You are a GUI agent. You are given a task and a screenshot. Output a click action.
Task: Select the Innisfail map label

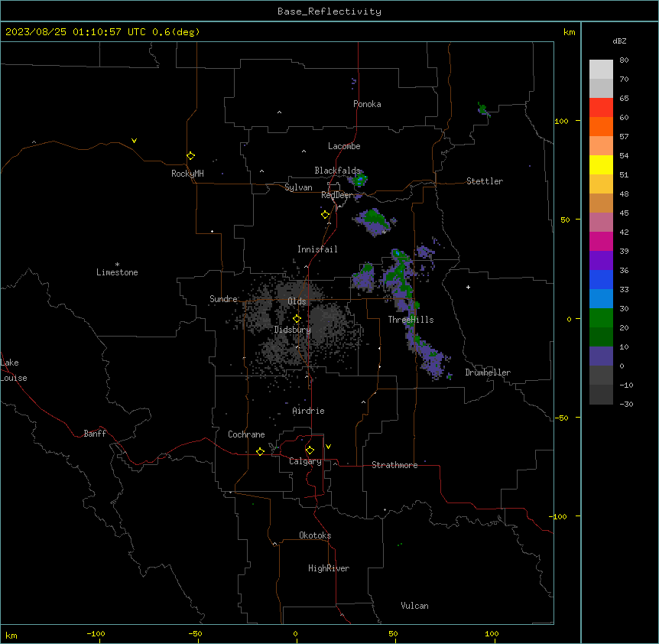coord(317,249)
